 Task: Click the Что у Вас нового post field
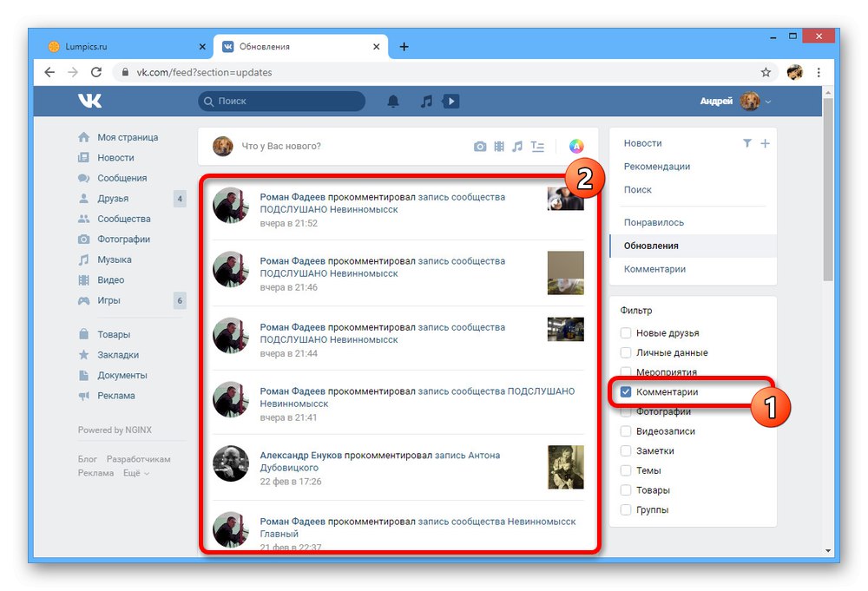(x=281, y=146)
